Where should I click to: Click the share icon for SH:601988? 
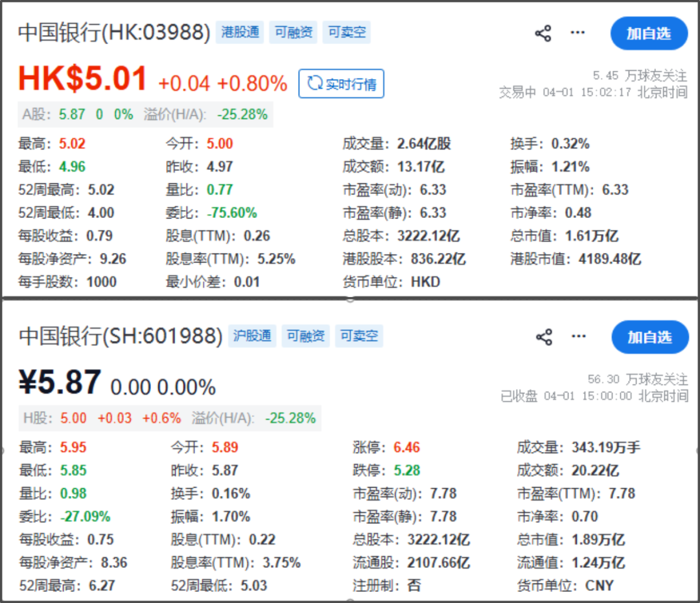click(544, 337)
